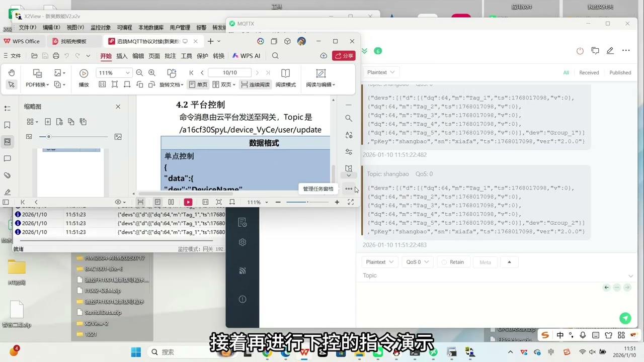Click the three-dots manage task pane icon
The image size is (644, 362).
click(349, 189)
